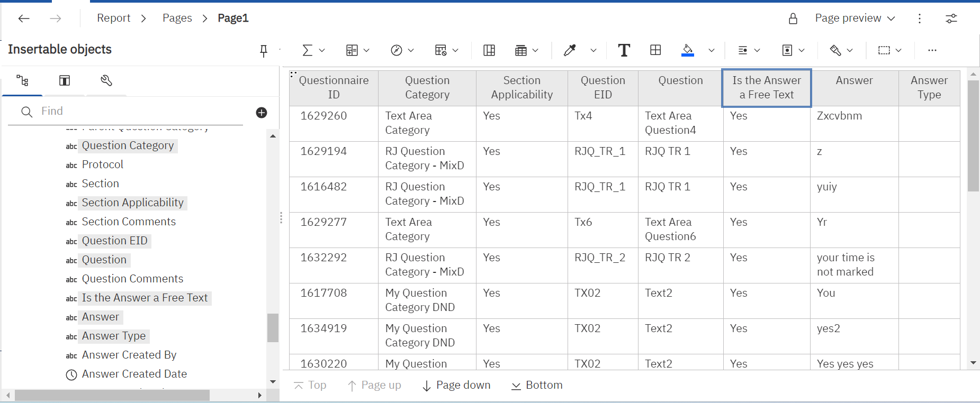Screen dimensions: 980x403
Task: Switch to the Source tree tab
Action: coord(22,80)
